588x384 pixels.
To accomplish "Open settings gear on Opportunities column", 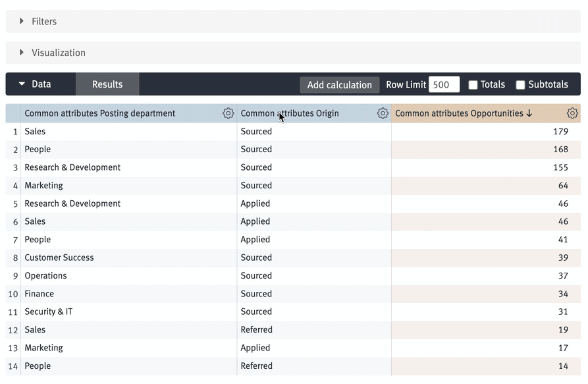I will coord(572,113).
